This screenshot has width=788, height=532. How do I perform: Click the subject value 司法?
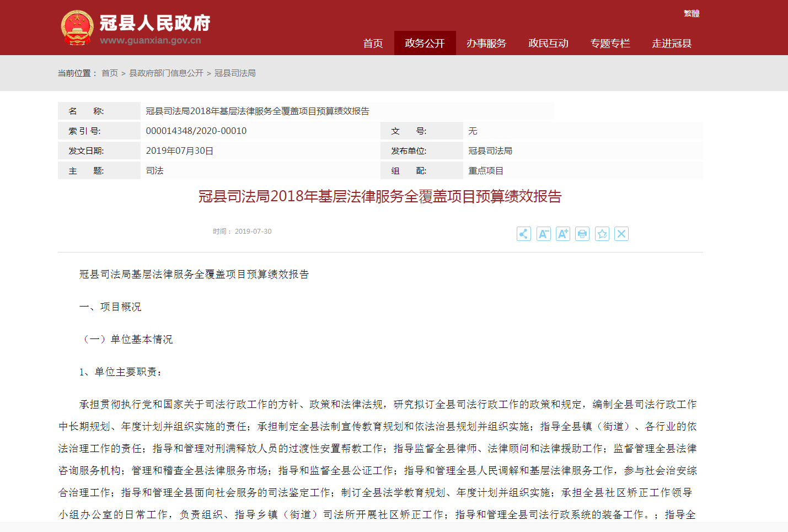point(155,170)
